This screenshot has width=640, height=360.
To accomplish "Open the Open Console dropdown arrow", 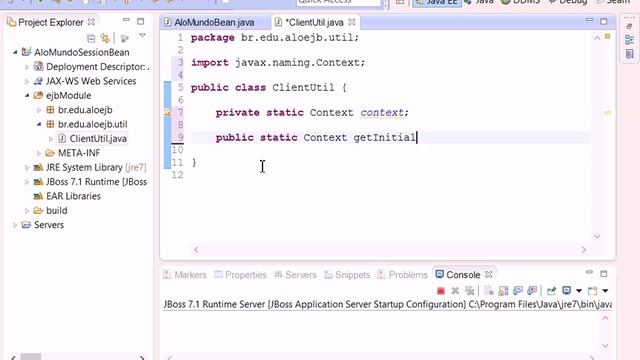I will coord(605,291).
